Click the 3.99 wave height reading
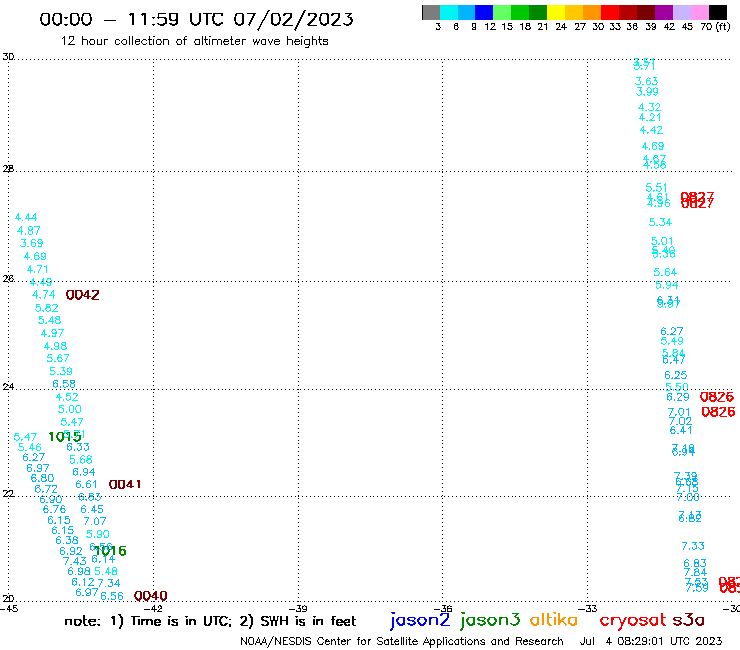Screen dimensions: 740x650 647,92
